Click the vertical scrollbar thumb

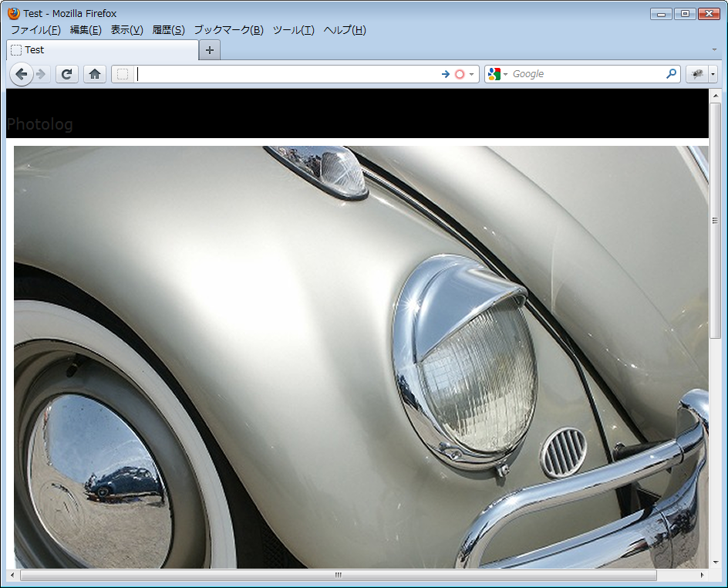[715, 220]
